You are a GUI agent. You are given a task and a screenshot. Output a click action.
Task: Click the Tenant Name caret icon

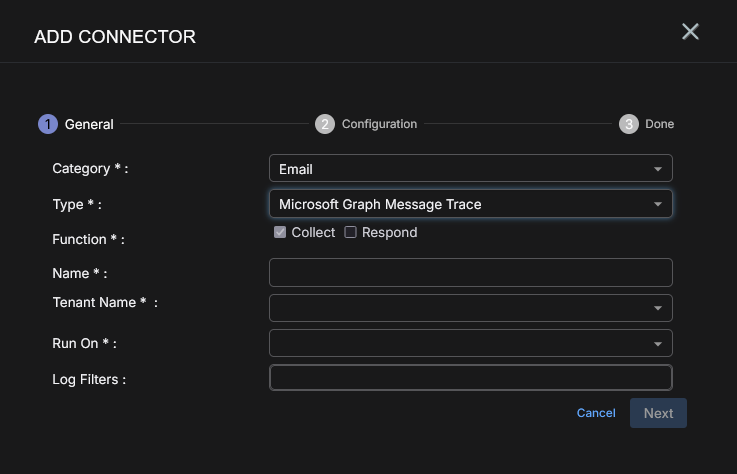tap(657, 308)
